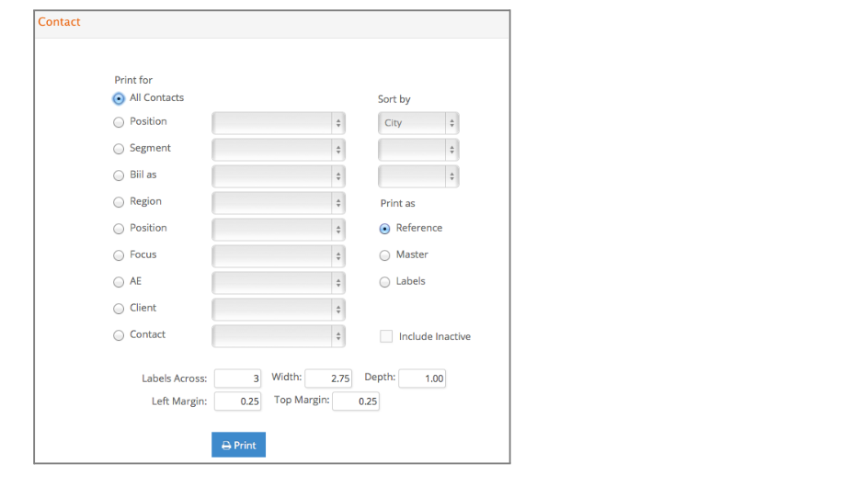Click the Top Margin input field

coord(356,401)
